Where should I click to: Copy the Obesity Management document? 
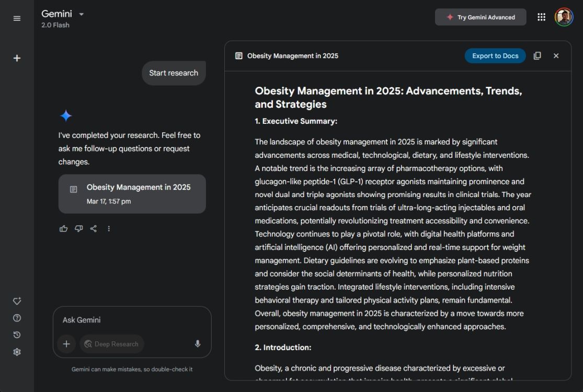537,55
